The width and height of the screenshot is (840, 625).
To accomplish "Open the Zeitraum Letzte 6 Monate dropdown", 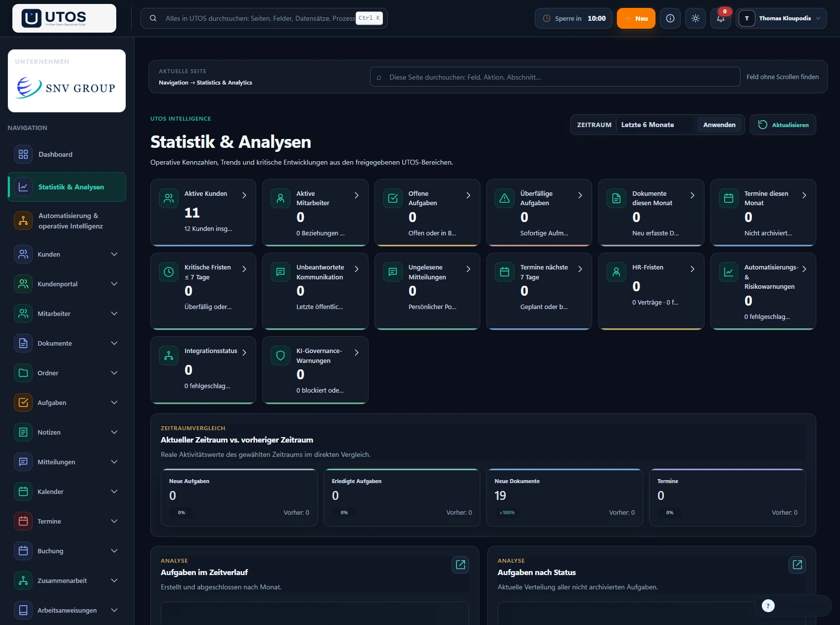I will click(656, 125).
